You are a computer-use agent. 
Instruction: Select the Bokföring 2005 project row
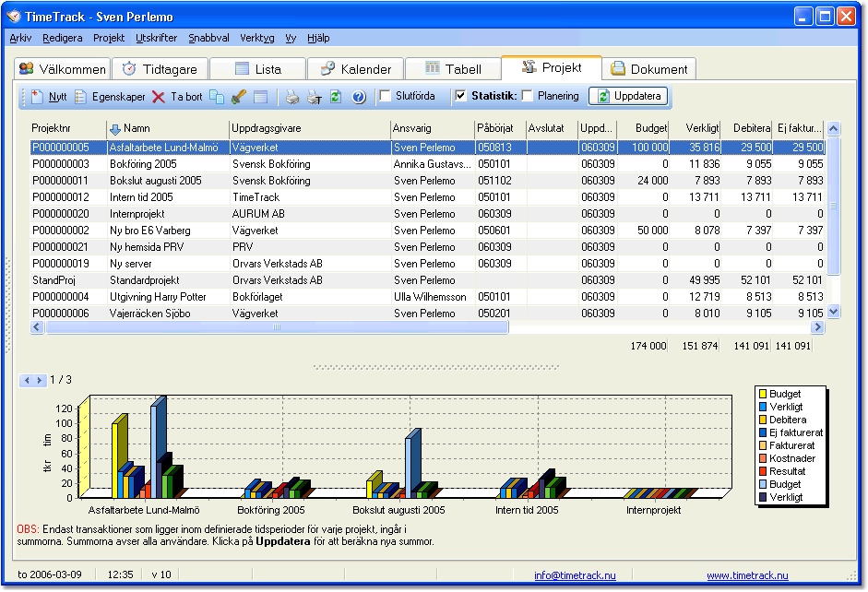[x=427, y=164]
